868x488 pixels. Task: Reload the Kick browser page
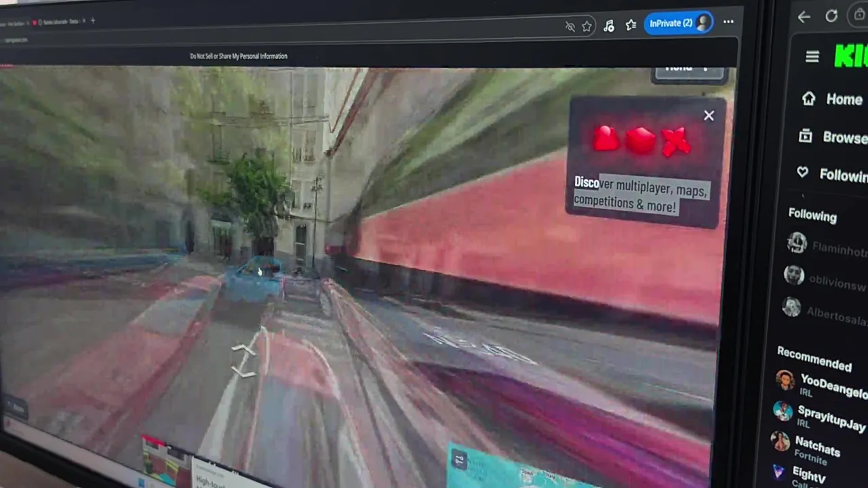tap(831, 16)
